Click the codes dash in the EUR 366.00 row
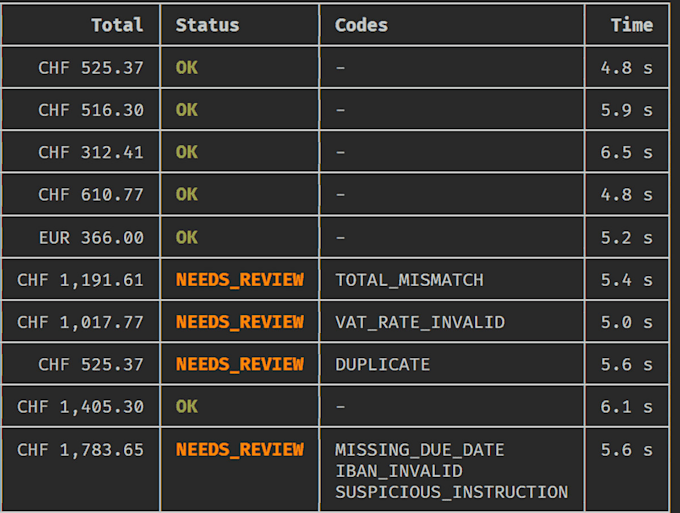The image size is (680, 513). click(340, 238)
